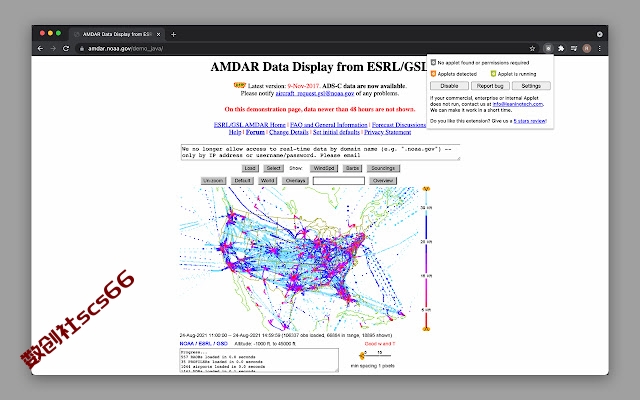
Task: Reload the AMDAR page
Action: point(66,48)
